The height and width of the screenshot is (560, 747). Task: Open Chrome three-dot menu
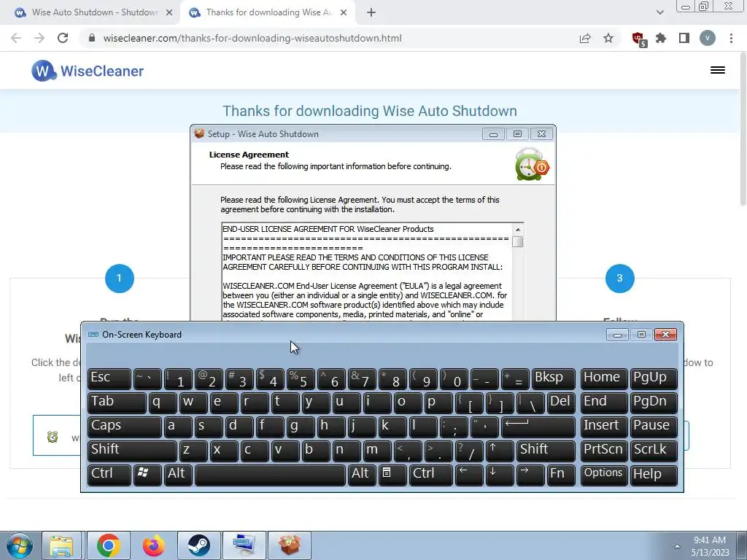tap(731, 38)
